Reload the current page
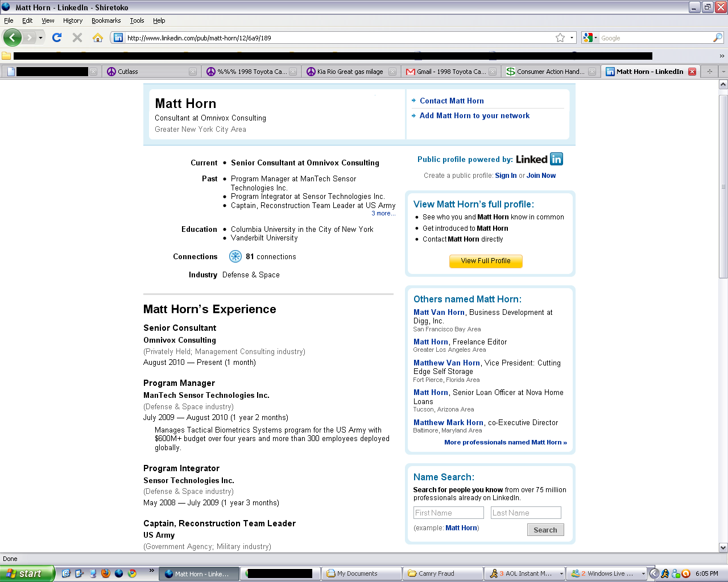 [57, 38]
